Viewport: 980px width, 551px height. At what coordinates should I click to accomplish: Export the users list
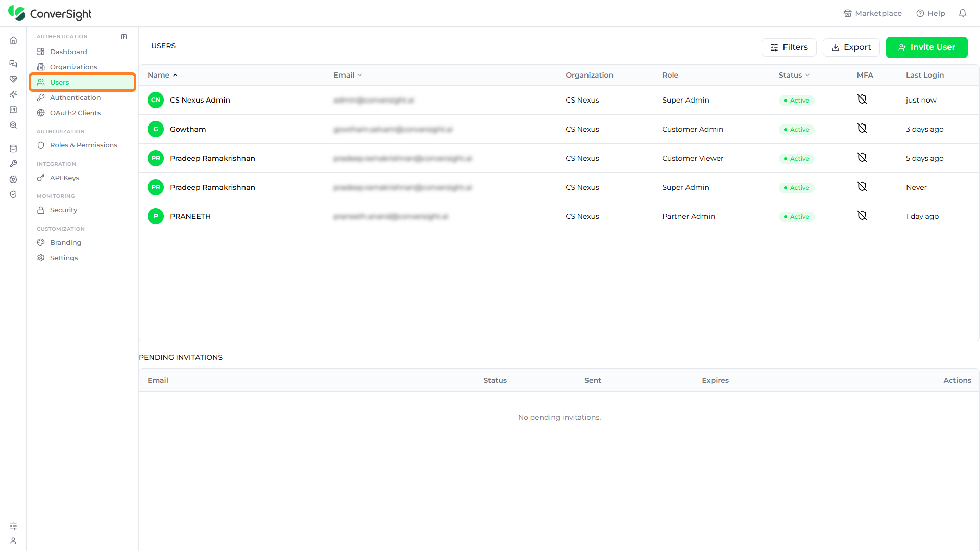pyautogui.click(x=851, y=47)
